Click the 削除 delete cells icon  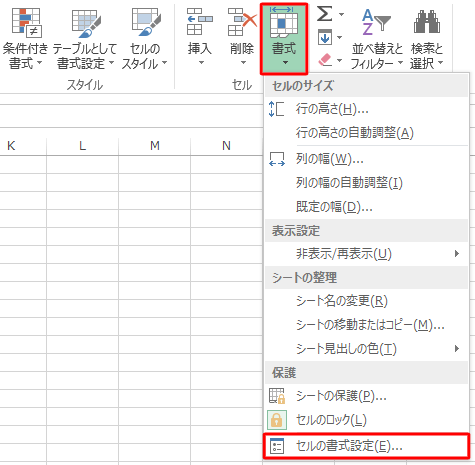(242, 22)
